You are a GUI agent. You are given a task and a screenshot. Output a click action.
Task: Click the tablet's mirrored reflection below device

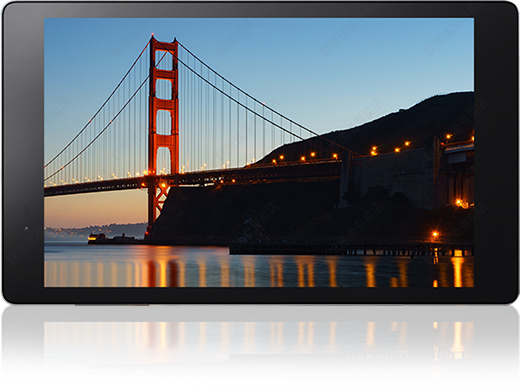click(x=260, y=343)
